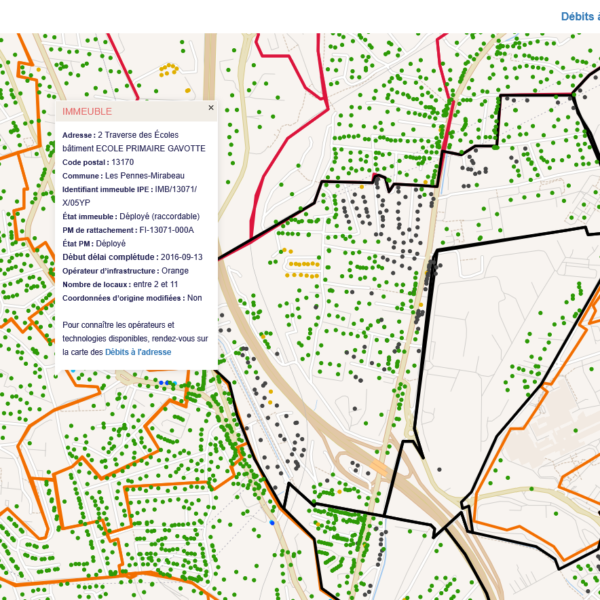Click the IMMEUBLE popup title

pyautogui.click(x=87, y=111)
